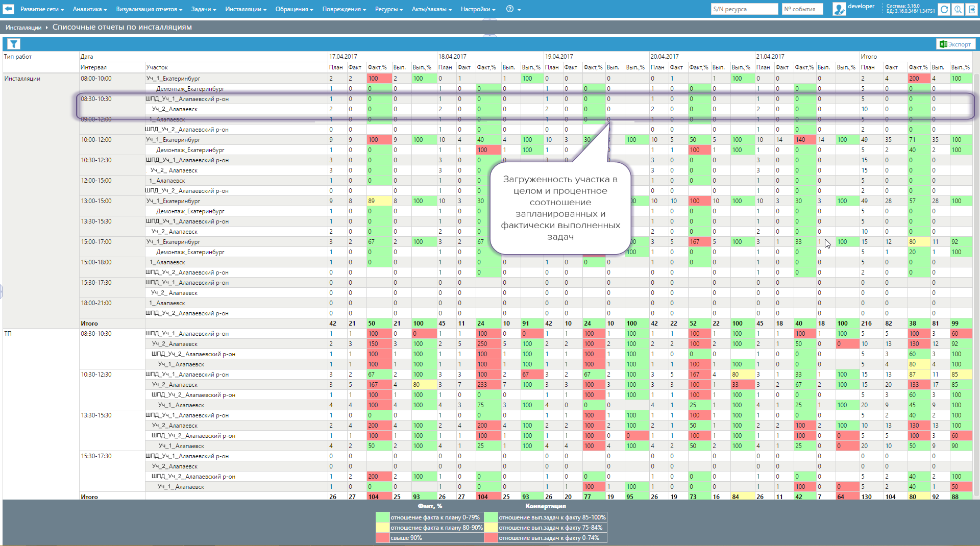Open the Повреждения menu
The height and width of the screenshot is (546, 980).
[344, 9]
